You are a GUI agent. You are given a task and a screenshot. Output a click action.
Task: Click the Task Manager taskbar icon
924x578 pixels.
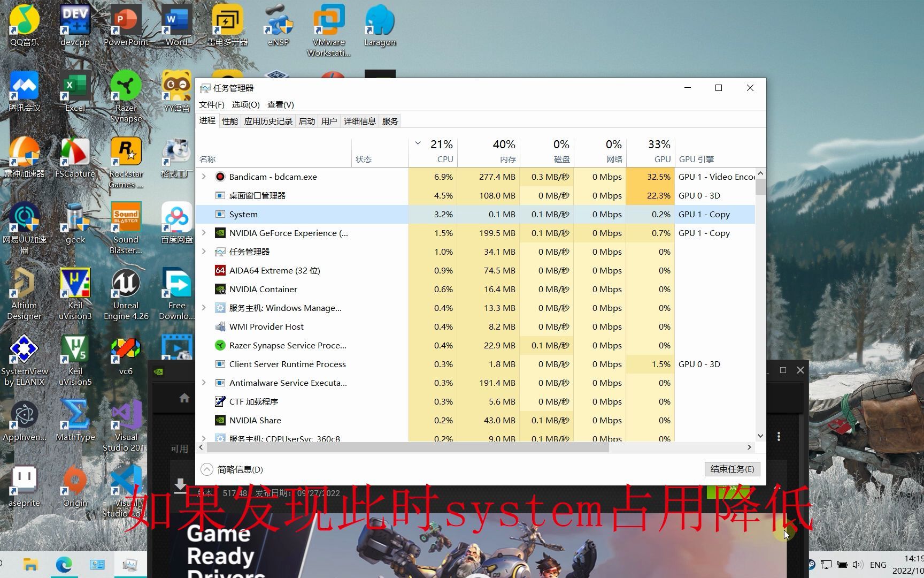click(130, 565)
